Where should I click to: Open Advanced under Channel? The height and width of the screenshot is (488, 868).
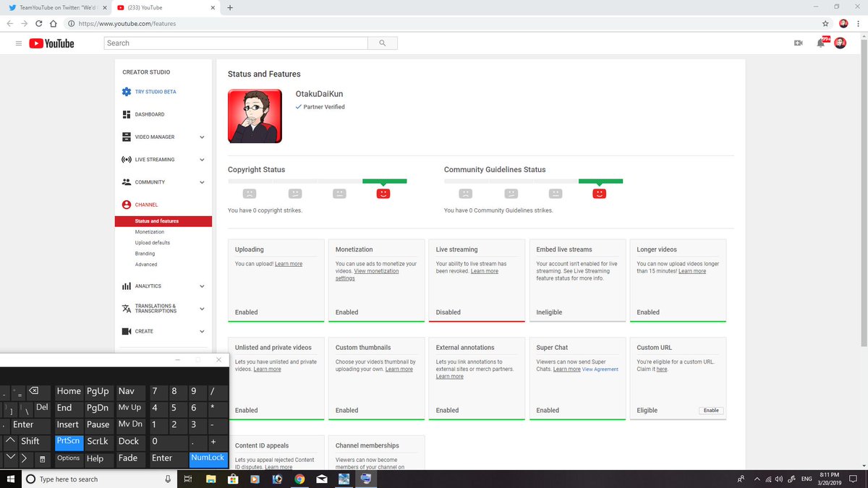(146, 265)
